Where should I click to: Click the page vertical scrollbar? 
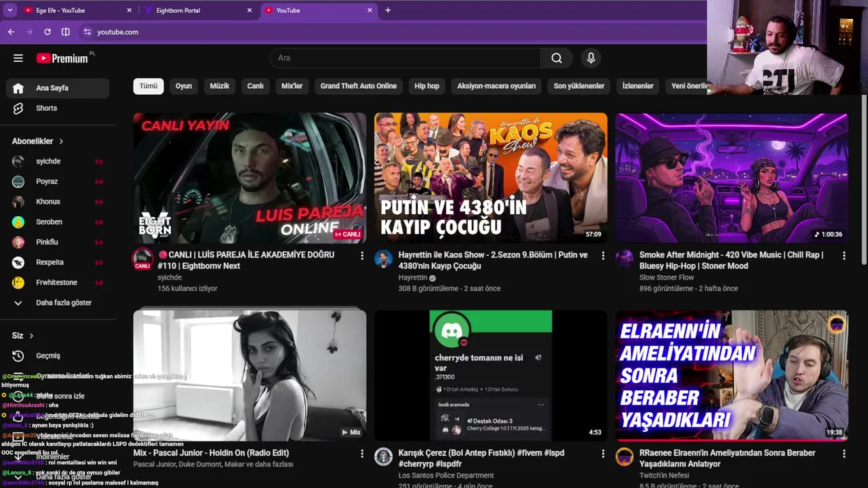pos(864,180)
